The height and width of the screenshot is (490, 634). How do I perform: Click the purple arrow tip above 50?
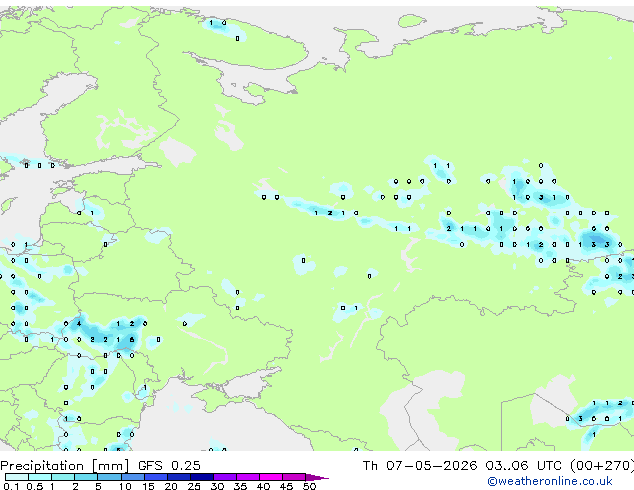click(317, 477)
